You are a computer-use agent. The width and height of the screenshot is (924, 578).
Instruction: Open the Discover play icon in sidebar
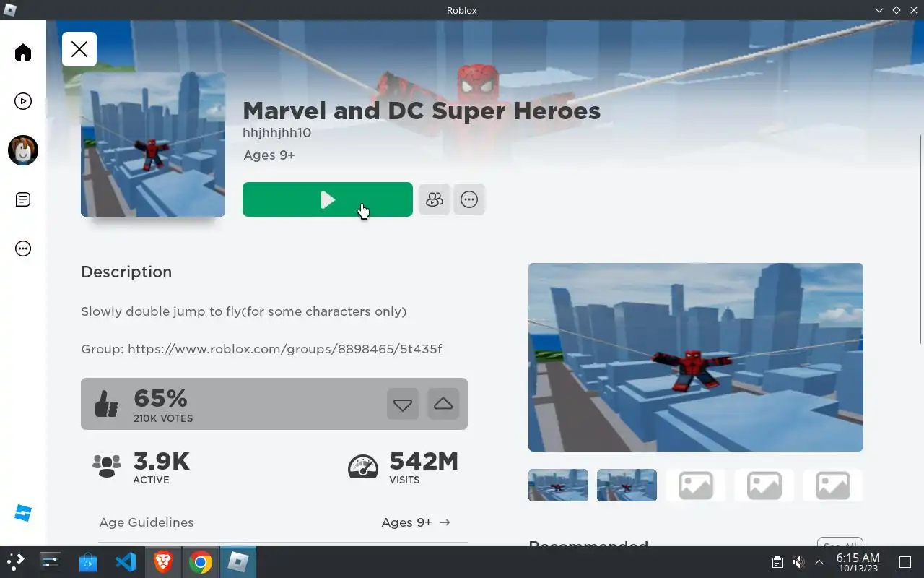tap(23, 101)
